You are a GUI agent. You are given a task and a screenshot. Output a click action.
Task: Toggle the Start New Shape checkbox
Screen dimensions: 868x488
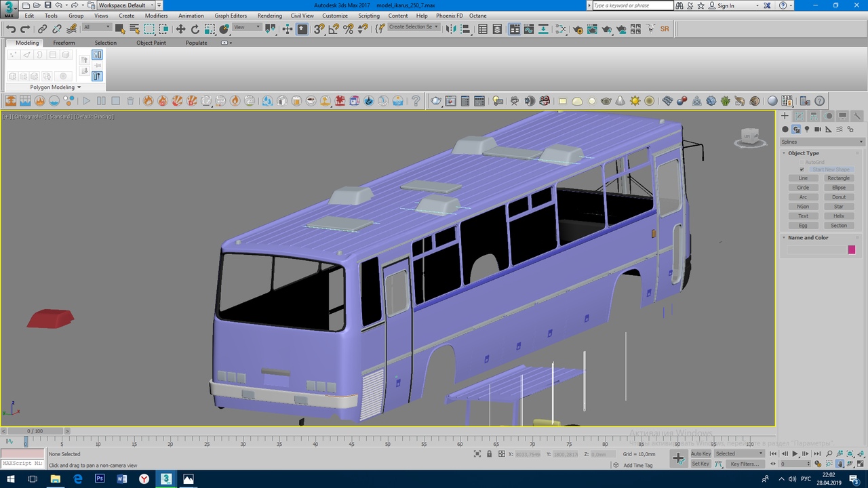coord(802,169)
